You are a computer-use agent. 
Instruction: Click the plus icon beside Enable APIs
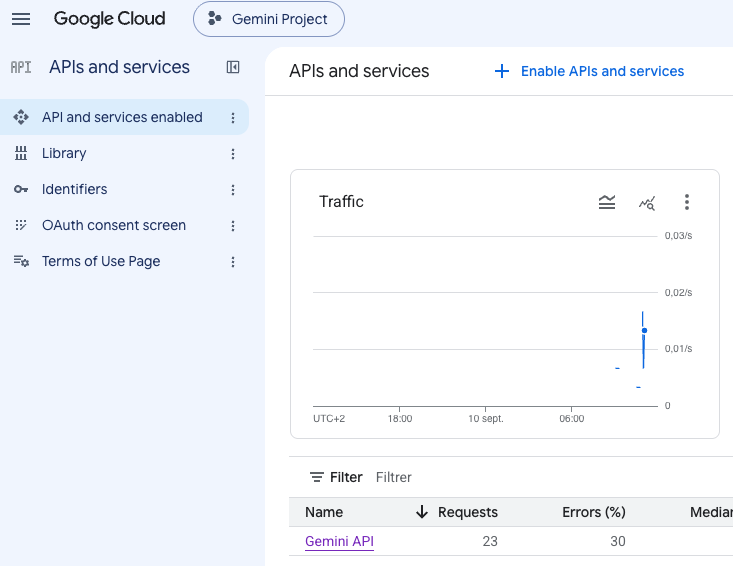coord(502,71)
